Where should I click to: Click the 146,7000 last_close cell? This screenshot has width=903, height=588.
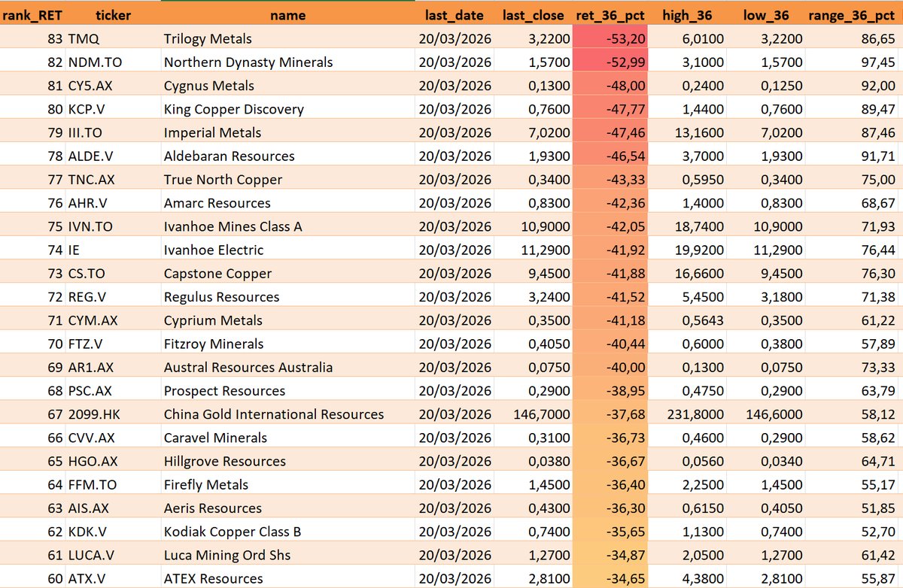[x=534, y=414]
